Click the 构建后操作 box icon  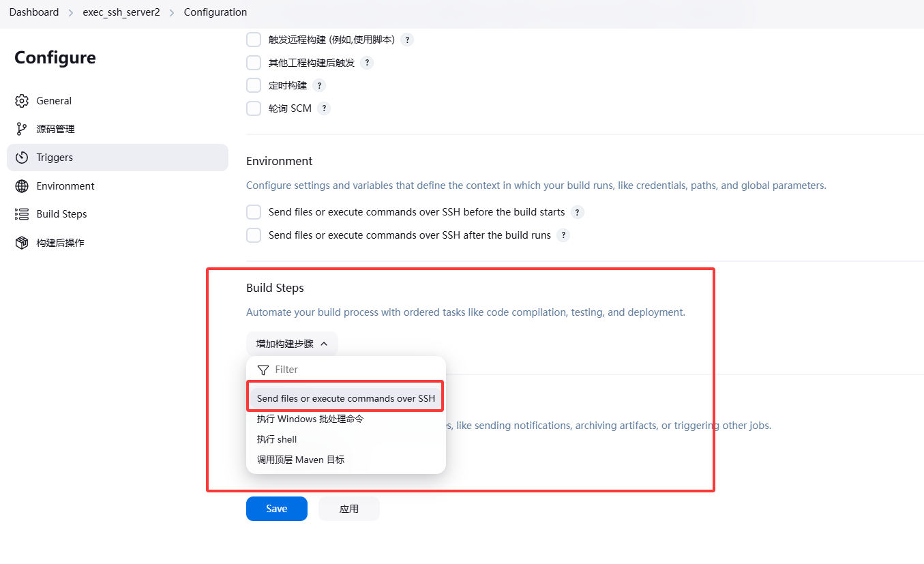[x=22, y=243]
